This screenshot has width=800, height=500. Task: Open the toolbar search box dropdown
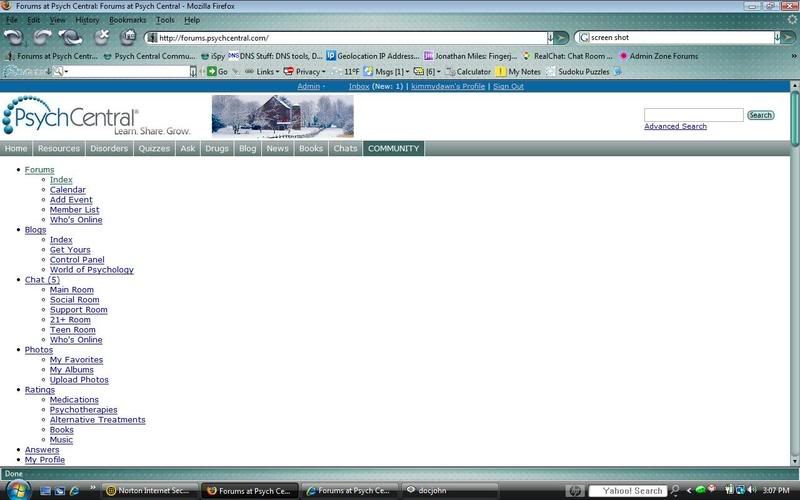point(193,72)
